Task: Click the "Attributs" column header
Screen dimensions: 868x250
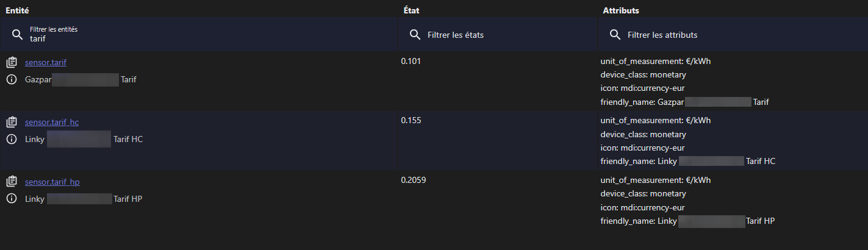Action: [x=621, y=10]
